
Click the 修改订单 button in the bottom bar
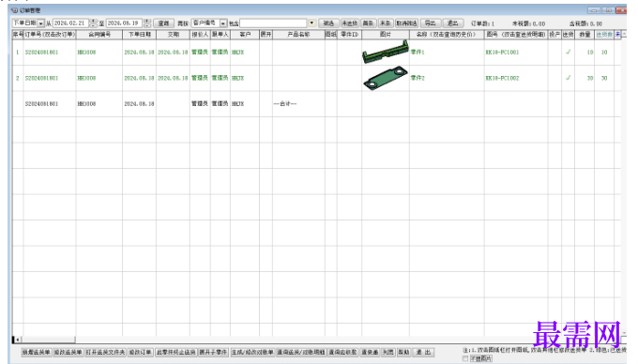[x=141, y=352]
